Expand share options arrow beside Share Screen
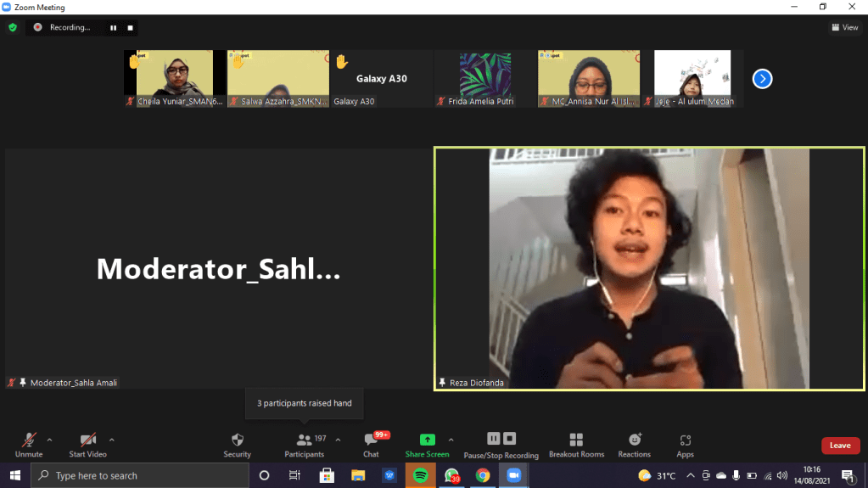Viewport: 868px width, 488px height. coord(451,440)
